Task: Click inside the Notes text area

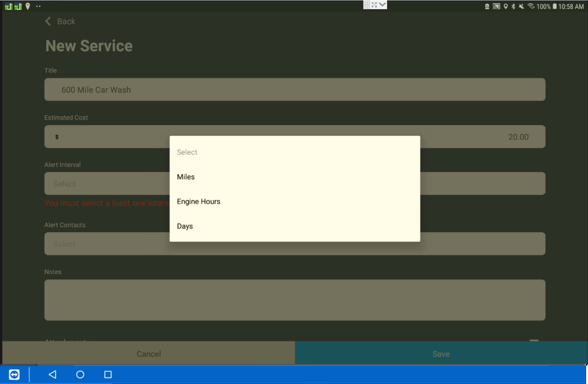Action: [x=294, y=300]
